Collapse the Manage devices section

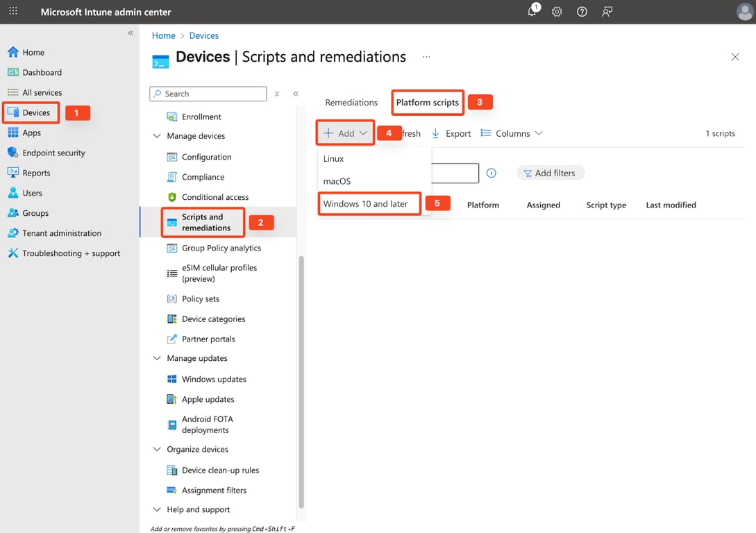coord(157,136)
